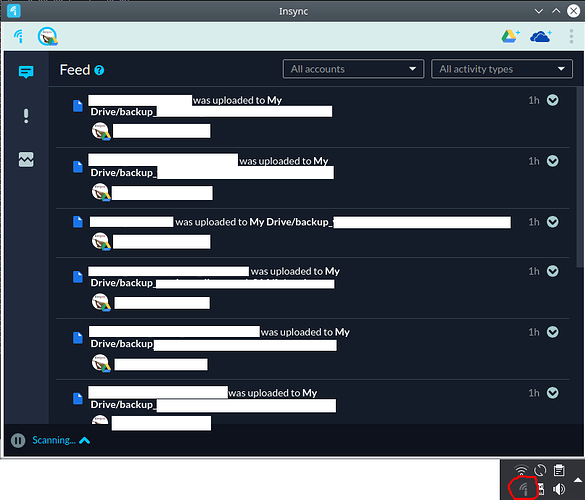Open the Feed sidebar icon
This screenshot has height=500, width=585.
click(26, 72)
